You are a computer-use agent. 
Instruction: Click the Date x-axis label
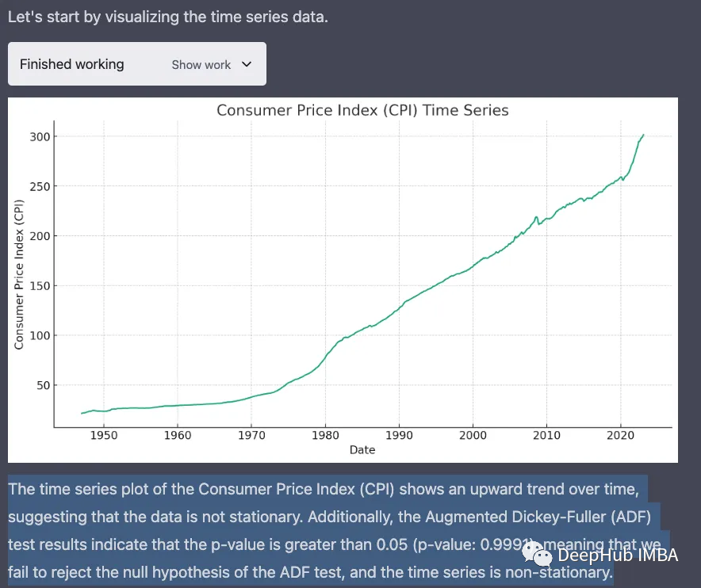point(362,449)
